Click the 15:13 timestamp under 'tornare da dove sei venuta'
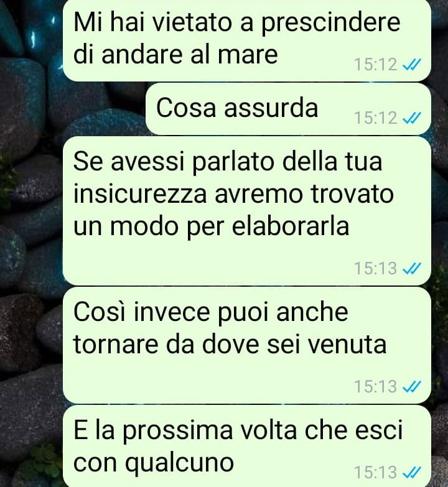The width and height of the screenshot is (448, 487). pyautogui.click(x=376, y=387)
